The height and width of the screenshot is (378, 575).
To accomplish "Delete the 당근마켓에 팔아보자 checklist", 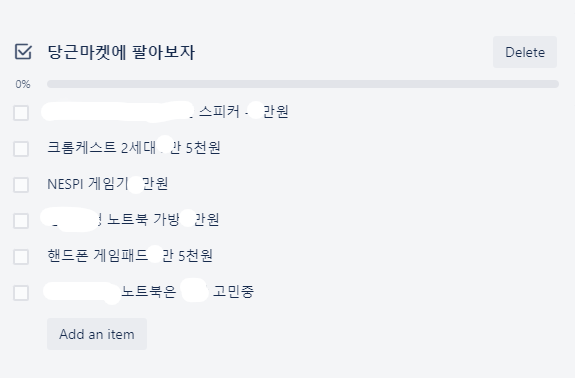I will pyautogui.click(x=525, y=52).
